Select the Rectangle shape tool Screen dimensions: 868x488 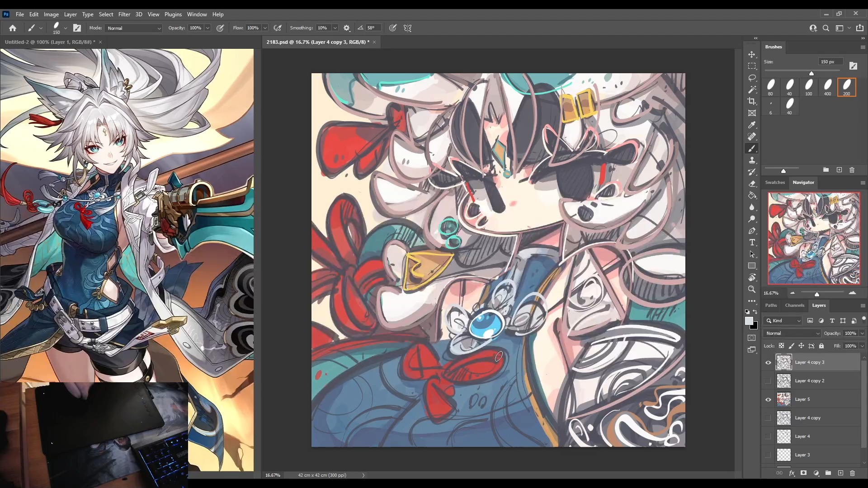(x=752, y=266)
